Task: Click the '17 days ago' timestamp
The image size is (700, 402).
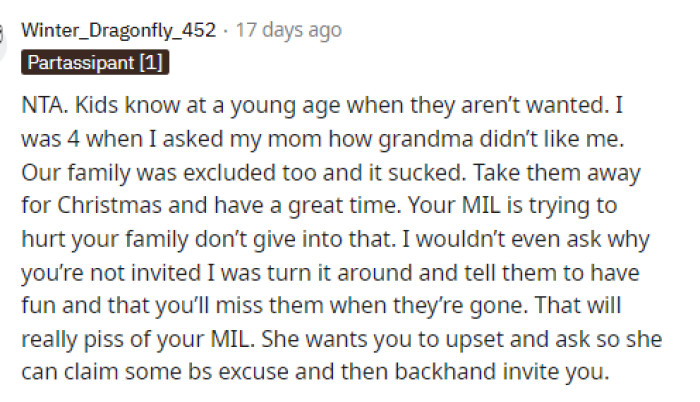Action: (x=289, y=30)
